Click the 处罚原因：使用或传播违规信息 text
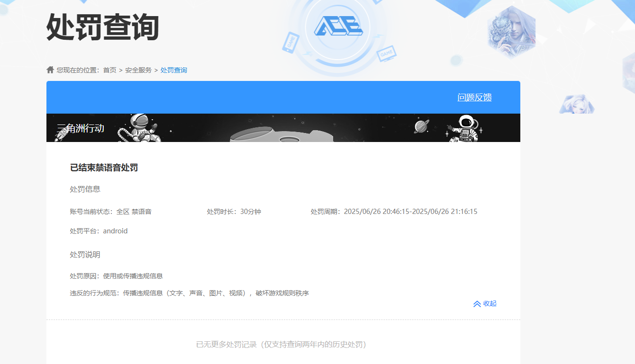Image resolution: width=635 pixels, height=364 pixels. (x=116, y=276)
